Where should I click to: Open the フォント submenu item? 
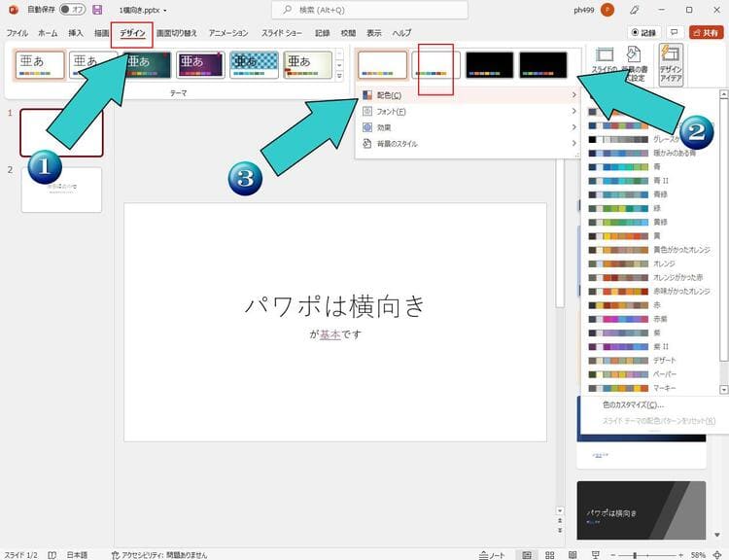tap(469, 111)
